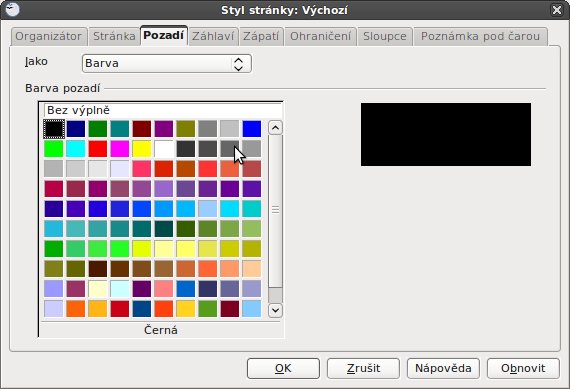Pick the bright green swatch in second row
This screenshot has height=389, width=570.
[x=54, y=149]
